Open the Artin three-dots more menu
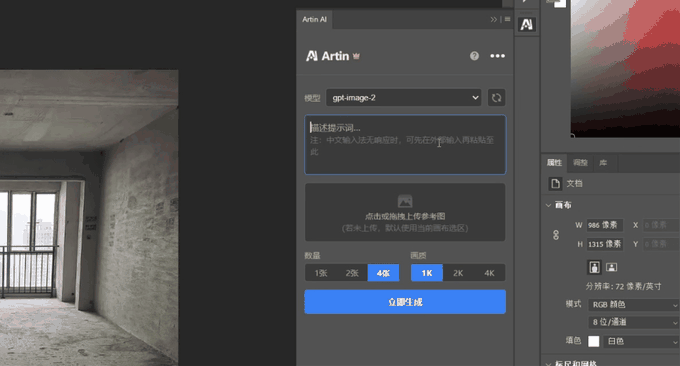 [497, 56]
